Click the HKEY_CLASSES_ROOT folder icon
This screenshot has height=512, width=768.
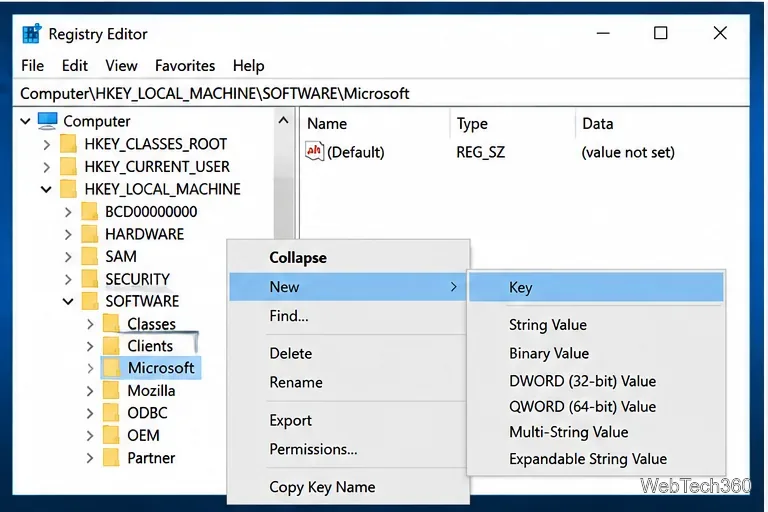point(68,144)
